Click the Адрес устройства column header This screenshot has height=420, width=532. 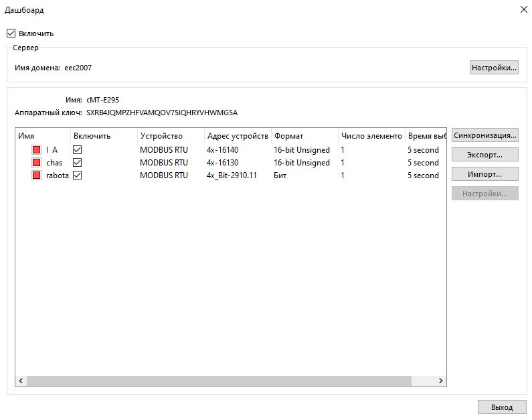pyautogui.click(x=237, y=136)
